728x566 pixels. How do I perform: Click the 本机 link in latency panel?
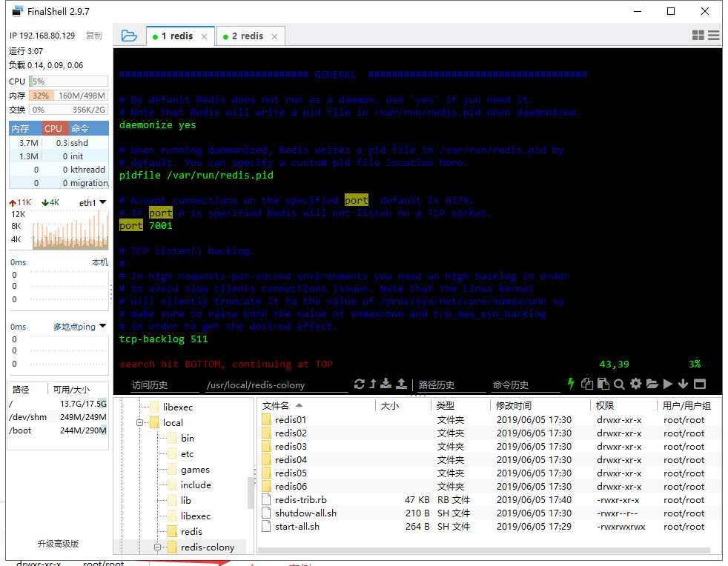click(100, 262)
